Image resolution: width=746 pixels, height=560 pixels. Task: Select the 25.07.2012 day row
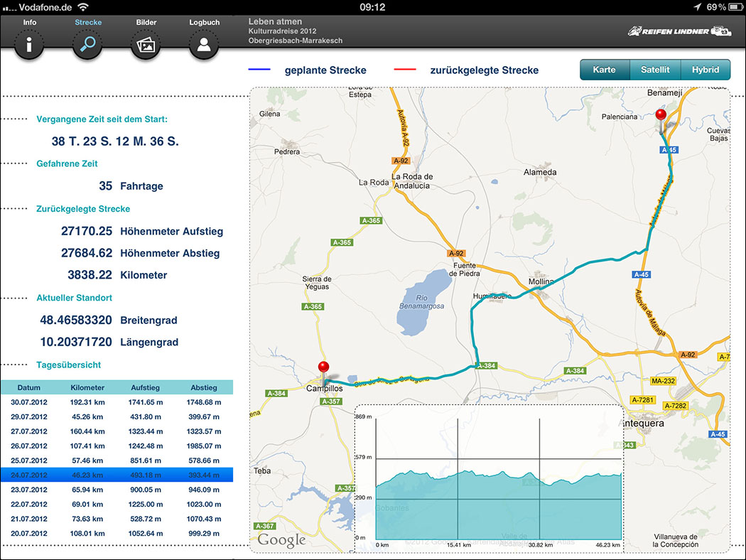(x=117, y=461)
